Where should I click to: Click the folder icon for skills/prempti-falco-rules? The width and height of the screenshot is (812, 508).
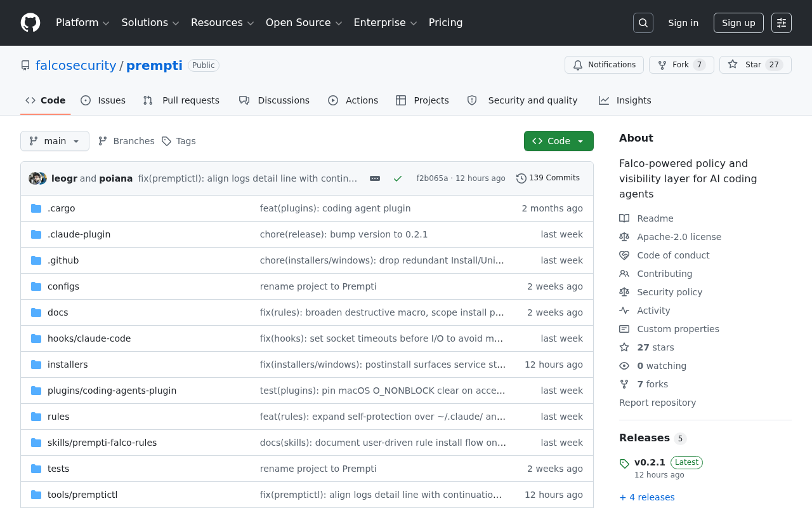tap(36, 443)
